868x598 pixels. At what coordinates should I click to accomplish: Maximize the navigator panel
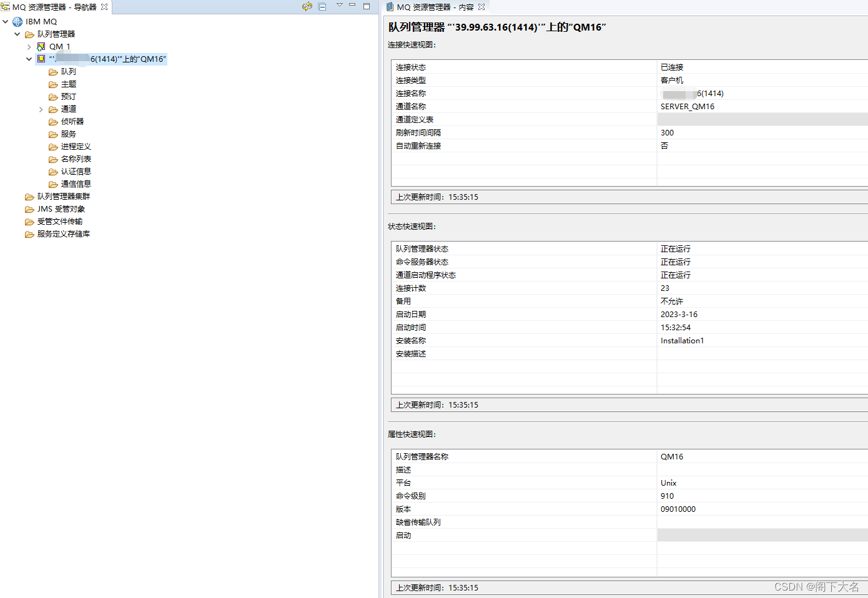point(367,6)
